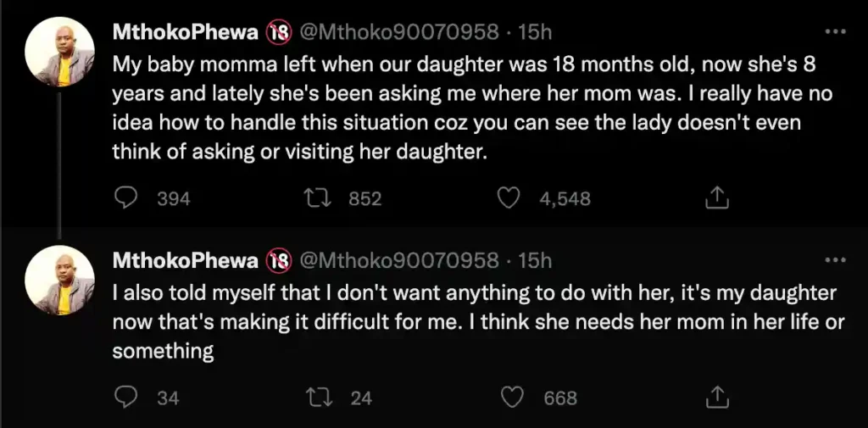
Task: Like the first tweet with 4,548 likes
Action: [508, 198]
